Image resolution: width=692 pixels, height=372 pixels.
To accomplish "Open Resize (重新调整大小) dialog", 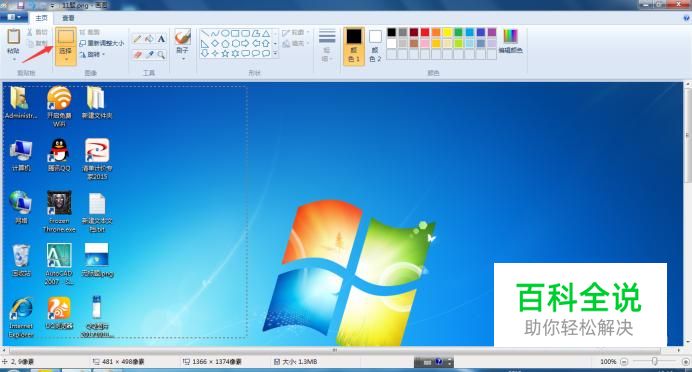I will tap(102, 43).
